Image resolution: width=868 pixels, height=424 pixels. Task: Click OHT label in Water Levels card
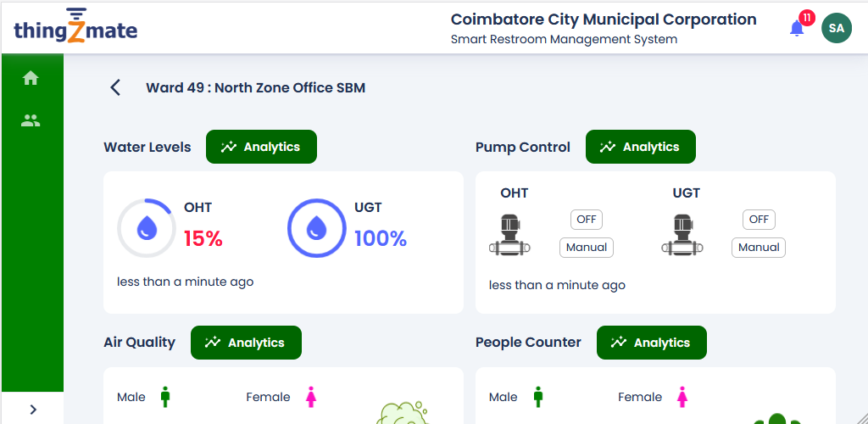[198, 208]
